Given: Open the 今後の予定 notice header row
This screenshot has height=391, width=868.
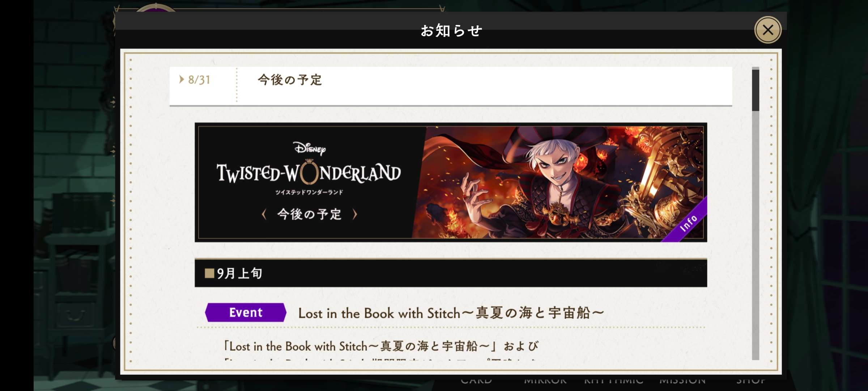Looking at the screenshot, I should tap(451, 86).
